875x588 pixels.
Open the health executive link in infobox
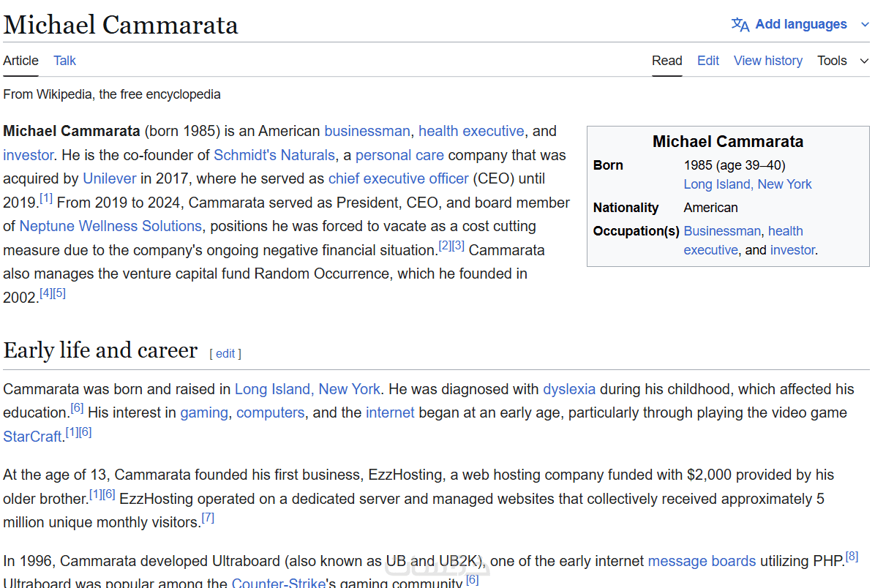pos(743,241)
